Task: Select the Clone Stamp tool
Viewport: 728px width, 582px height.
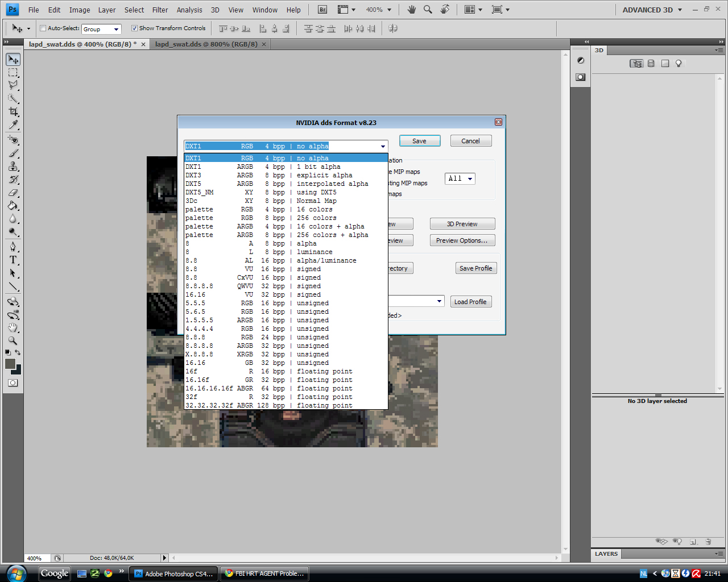Action: coord(13,166)
